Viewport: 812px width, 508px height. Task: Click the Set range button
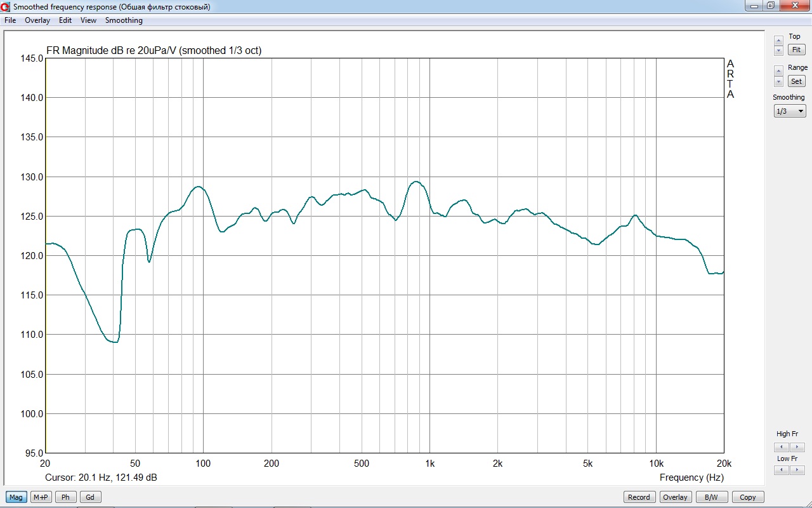(x=796, y=81)
